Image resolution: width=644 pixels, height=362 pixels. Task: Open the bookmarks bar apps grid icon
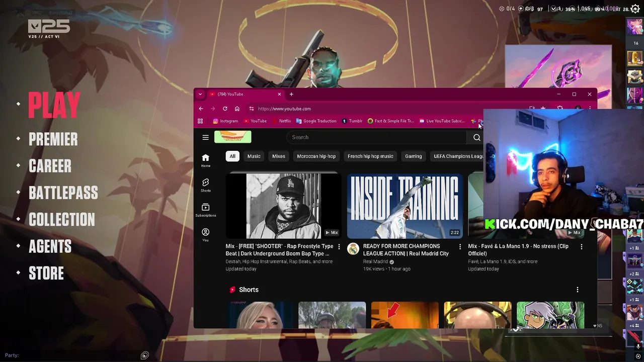coord(200,121)
